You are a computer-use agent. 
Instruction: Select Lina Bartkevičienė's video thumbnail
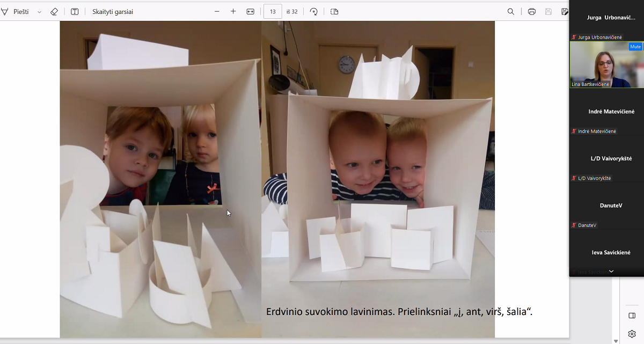pyautogui.click(x=606, y=64)
